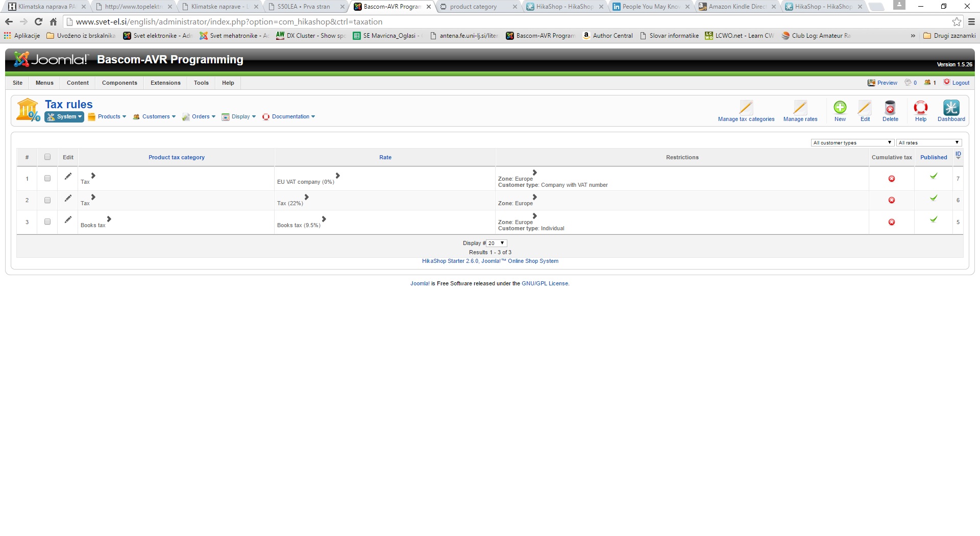Open the Tools menu

pos(201,83)
